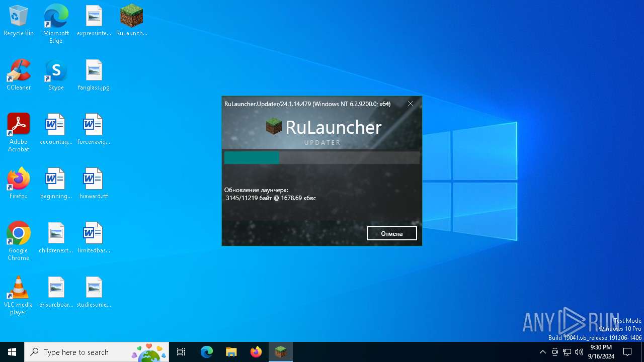Select the expressinte... image file on desktop
The image size is (644, 362).
94,21
